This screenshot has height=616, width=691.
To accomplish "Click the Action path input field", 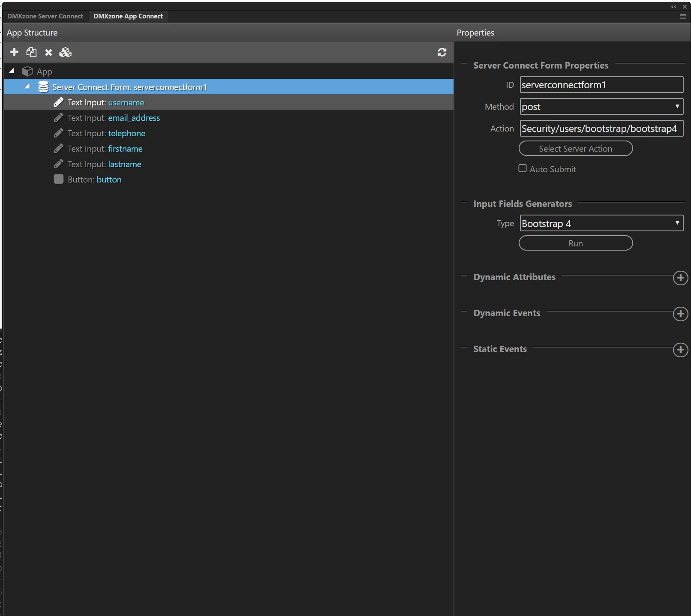I will click(x=601, y=129).
